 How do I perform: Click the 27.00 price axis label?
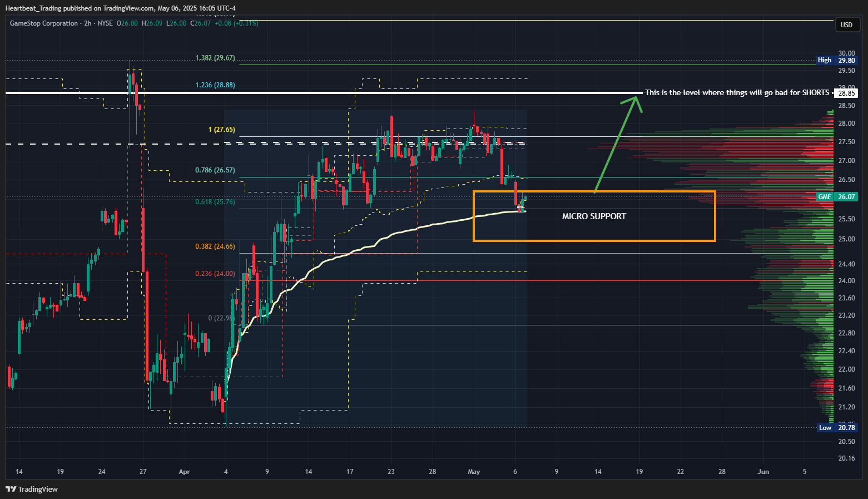[x=846, y=161]
